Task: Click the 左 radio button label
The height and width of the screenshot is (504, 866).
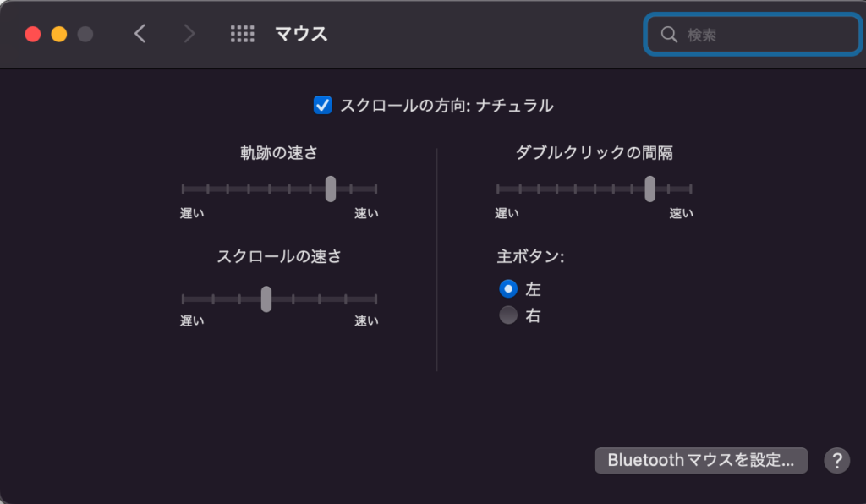Action: [533, 288]
